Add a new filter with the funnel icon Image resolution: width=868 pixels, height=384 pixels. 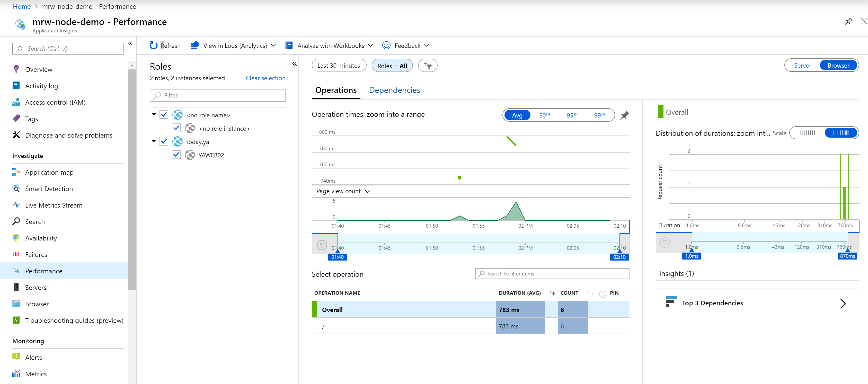click(x=428, y=65)
